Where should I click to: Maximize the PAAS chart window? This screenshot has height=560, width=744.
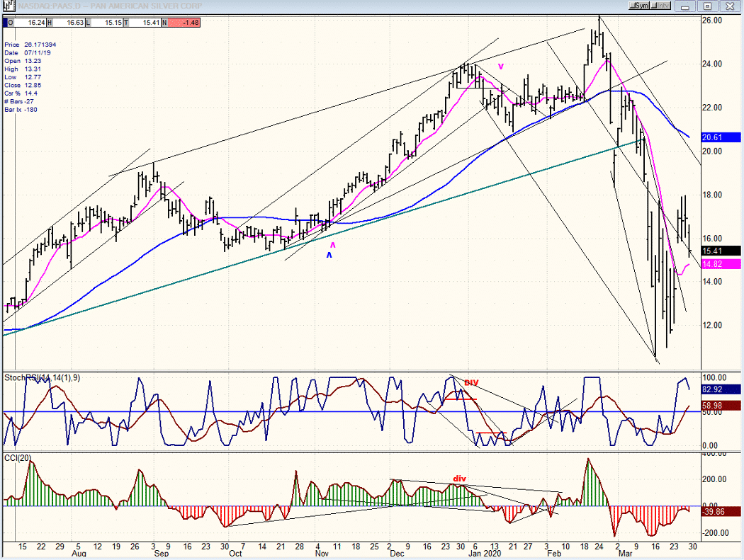pos(707,6)
